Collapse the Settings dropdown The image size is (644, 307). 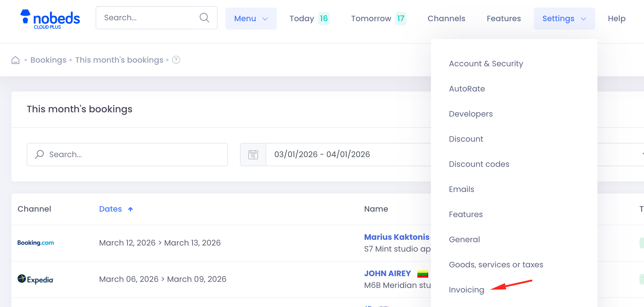(564, 18)
